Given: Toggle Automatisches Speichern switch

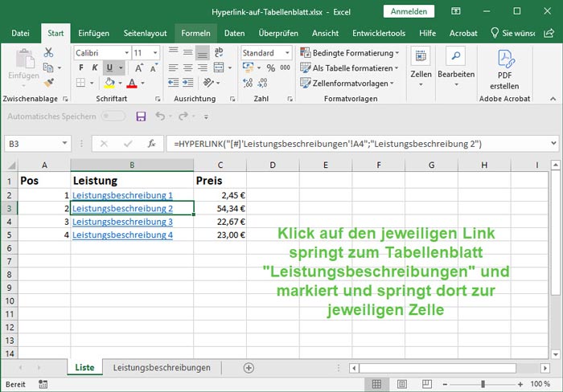Looking at the screenshot, I should 113,116.
